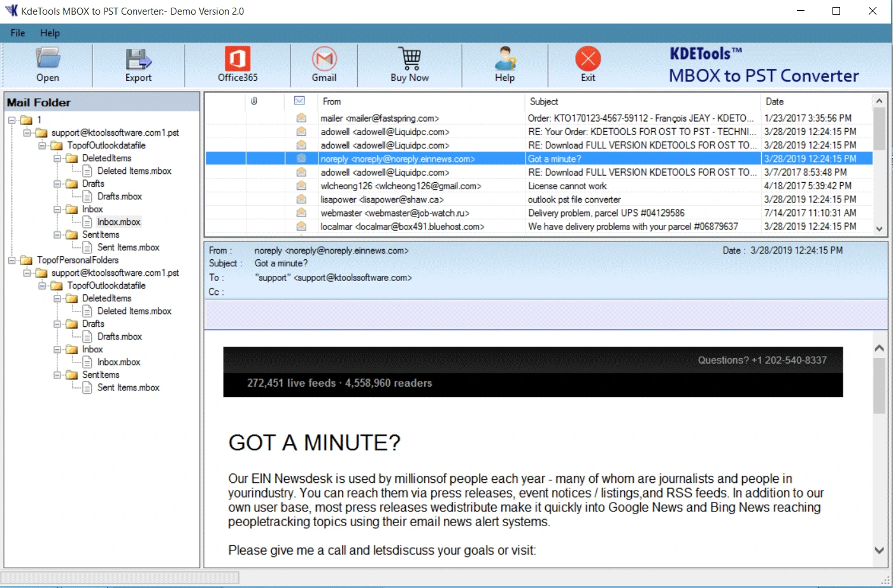The width and height of the screenshot is (893, 588).
Task: Click the email list scrollbar thumb
Action: coord(880,129)
